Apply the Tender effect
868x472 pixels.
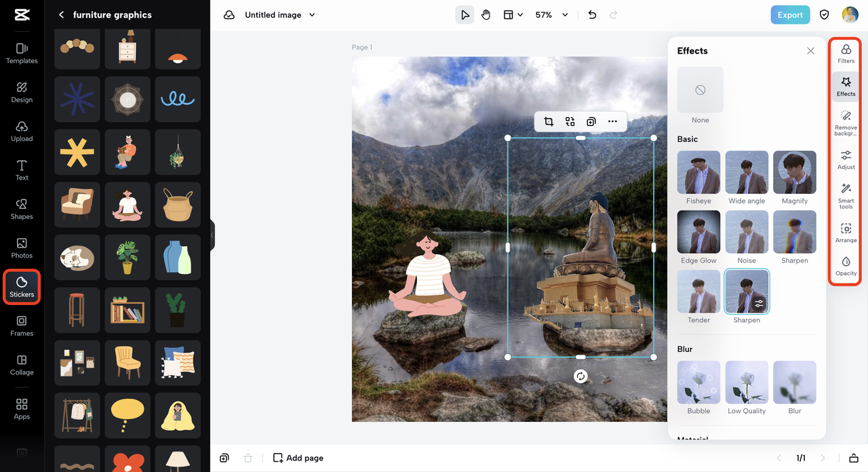point(698,292)
